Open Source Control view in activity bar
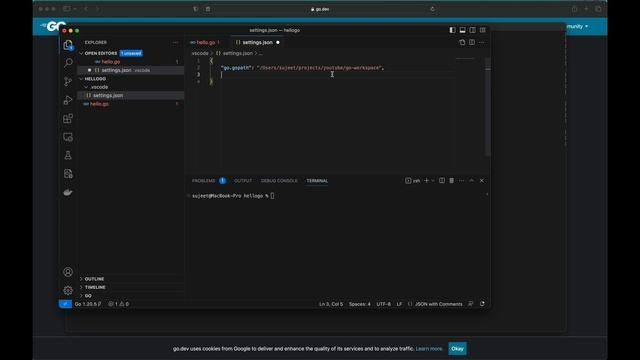This screenshot has width=640, height=360. click(x=68, y=81)
